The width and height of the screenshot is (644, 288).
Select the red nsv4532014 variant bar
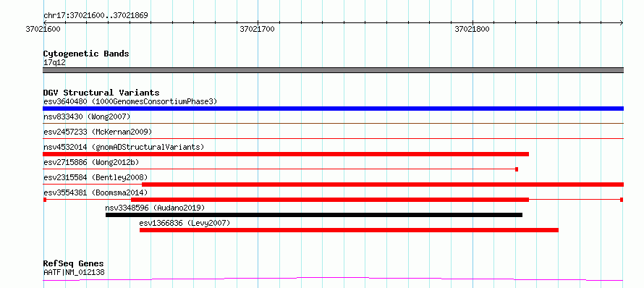(x=285, y=154)
